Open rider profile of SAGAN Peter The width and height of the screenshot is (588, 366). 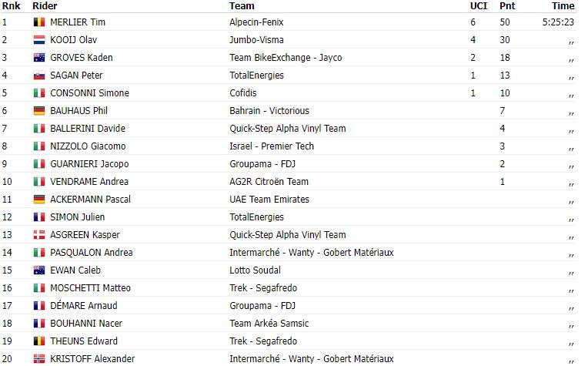coord(76,75)
